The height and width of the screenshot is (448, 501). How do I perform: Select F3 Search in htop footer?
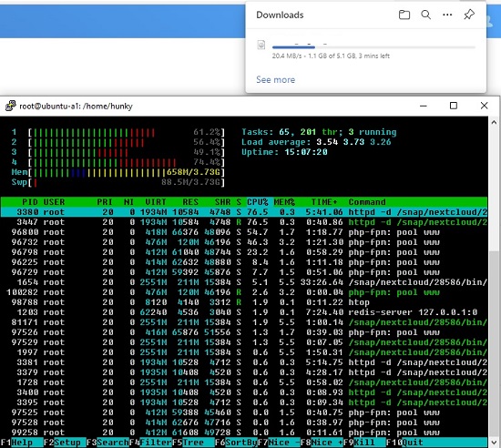click(x=108, y=443)
